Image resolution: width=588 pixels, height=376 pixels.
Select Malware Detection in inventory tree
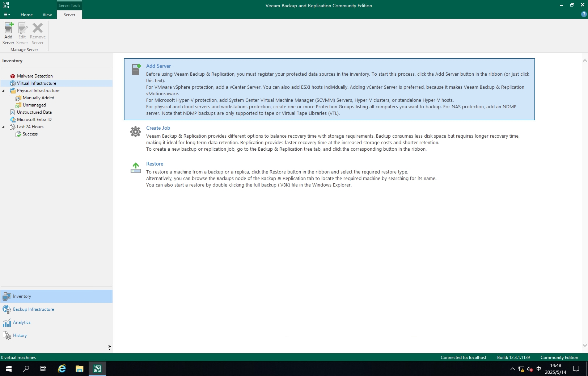[35, 76]
